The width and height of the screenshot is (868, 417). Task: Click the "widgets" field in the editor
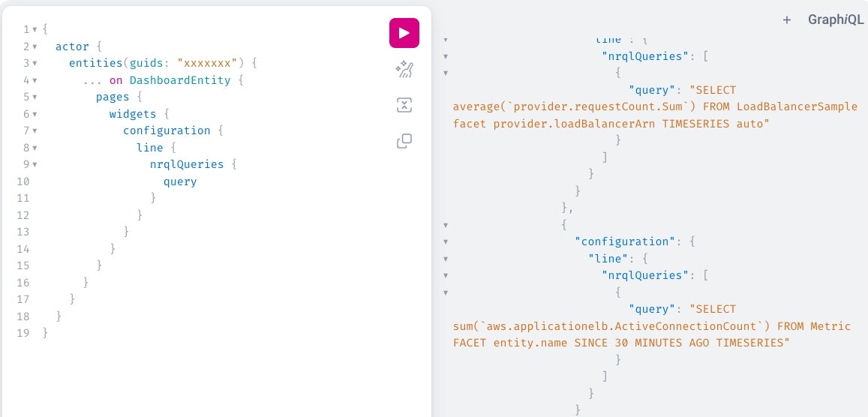click(133, 114)
